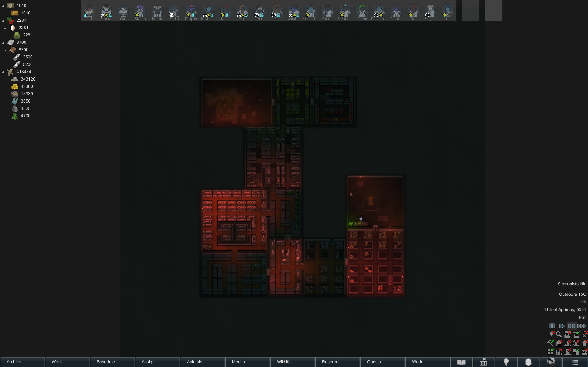The image size is (588, 367).
Task: Toggle the hammer auto-rebuild option
Action: 550,343
